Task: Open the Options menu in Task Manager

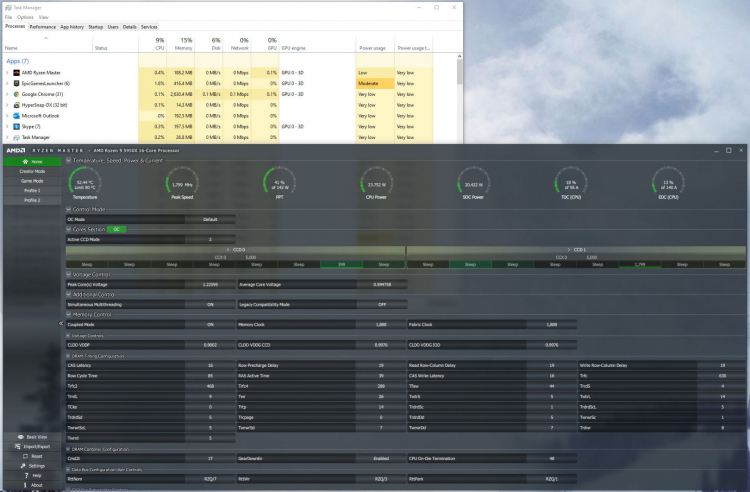Action: tap(25, 17)
